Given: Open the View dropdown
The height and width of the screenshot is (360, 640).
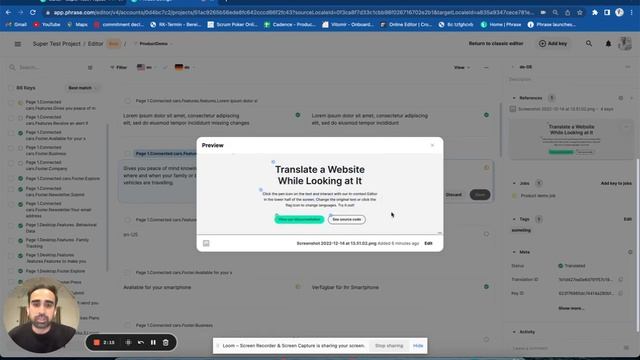Looking at the screenshot, I should [x=462, y=67].
